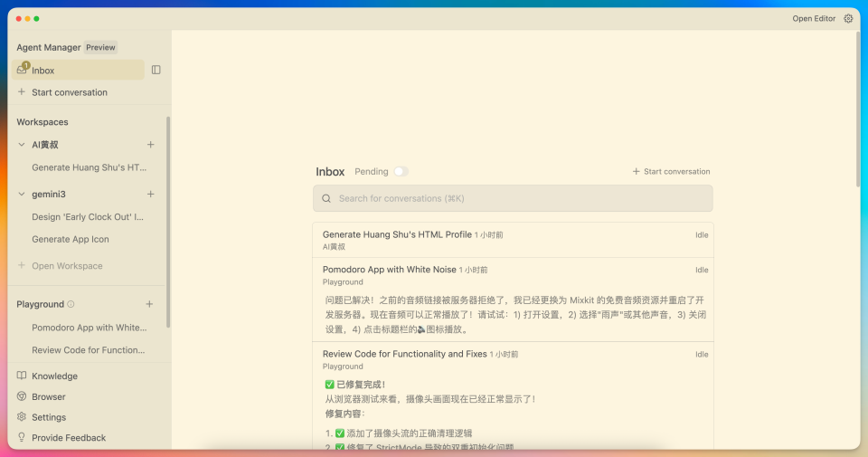The image size is (868, 457).
Task: Click the plus icon in Inbox header
Action: (x=636, y=172)
